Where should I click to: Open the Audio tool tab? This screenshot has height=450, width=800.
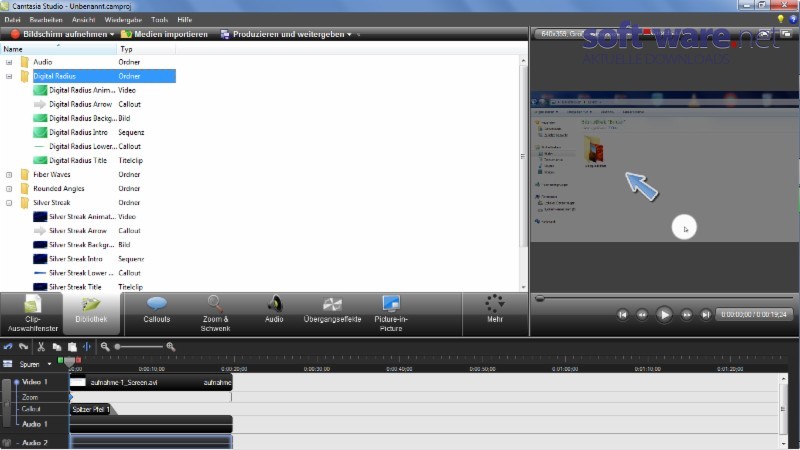pyautogui.click(x=274, y=310)
